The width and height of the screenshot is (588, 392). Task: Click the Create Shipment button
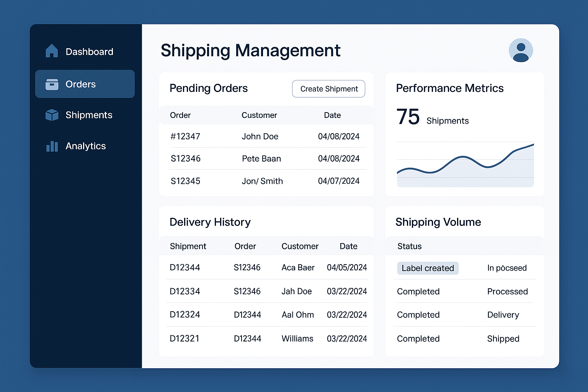tap(328, 88)
